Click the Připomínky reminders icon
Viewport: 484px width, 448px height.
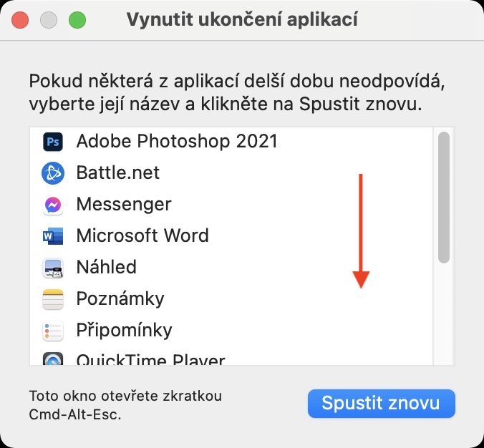[x=53, y=331]
